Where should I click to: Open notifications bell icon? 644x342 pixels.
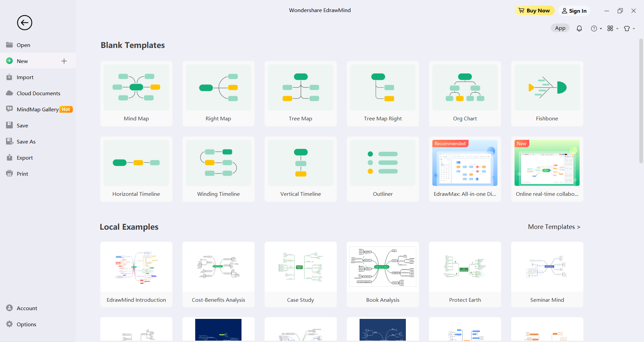pyautogui.click(x=579, y=28)
